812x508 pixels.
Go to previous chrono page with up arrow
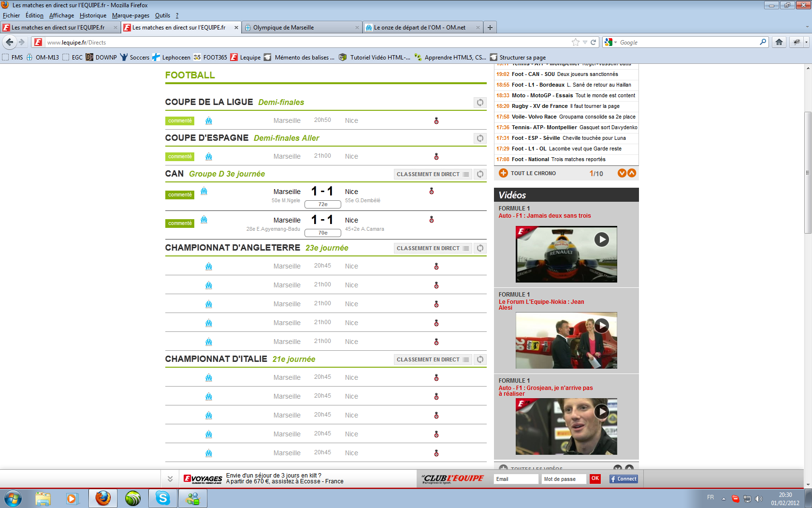[632, 173]
